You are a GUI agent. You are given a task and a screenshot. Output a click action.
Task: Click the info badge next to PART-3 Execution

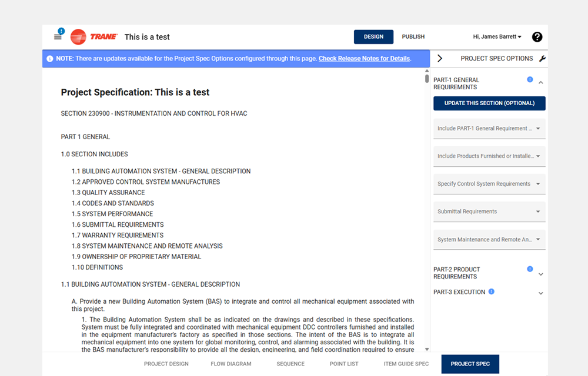[491, 291]
